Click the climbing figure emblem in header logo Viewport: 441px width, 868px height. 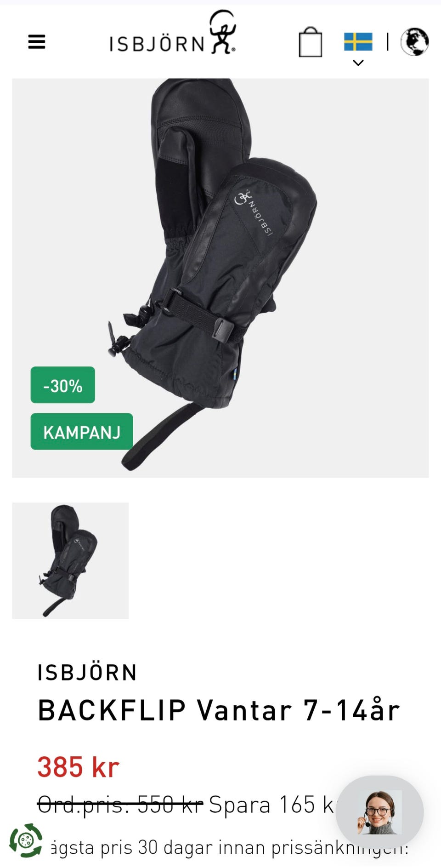point(223,32)
